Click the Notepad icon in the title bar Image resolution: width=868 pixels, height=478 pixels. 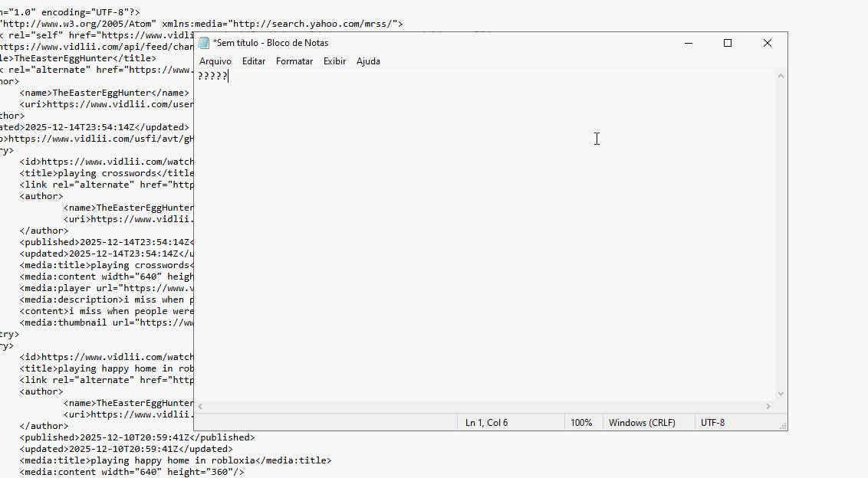pos(204,43)
